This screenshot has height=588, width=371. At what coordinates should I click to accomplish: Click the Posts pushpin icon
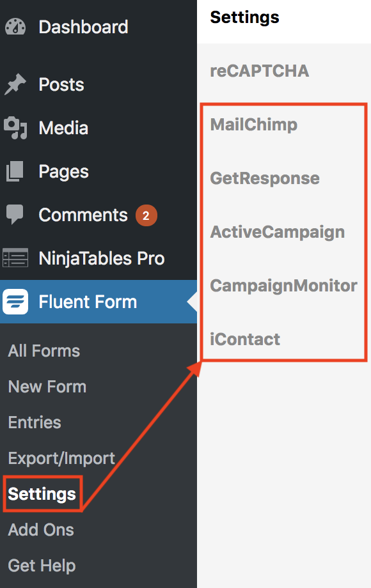tap(15, 84)
